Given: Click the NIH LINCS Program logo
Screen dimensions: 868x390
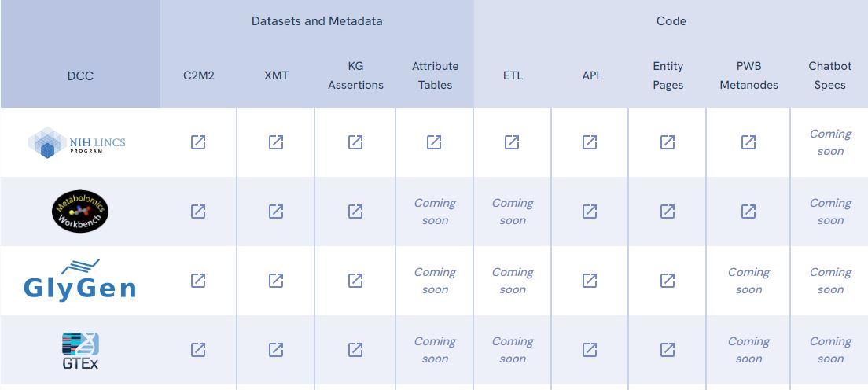Looking at the screenshot, I should point(77,143).
